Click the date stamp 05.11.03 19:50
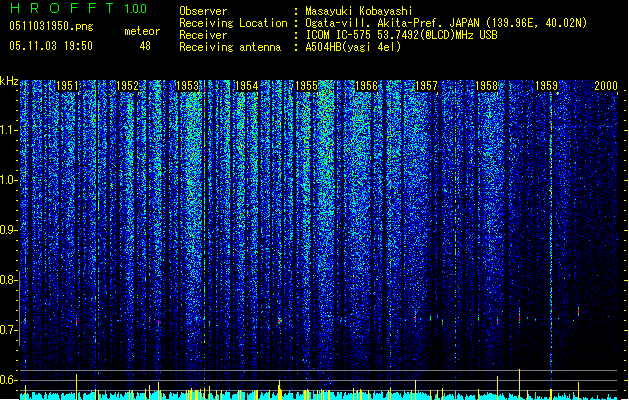 point(51,46)
